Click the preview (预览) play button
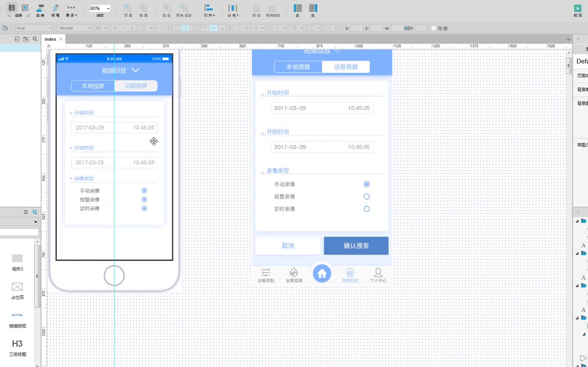This screenshot has width=588, height=367. 578,8
